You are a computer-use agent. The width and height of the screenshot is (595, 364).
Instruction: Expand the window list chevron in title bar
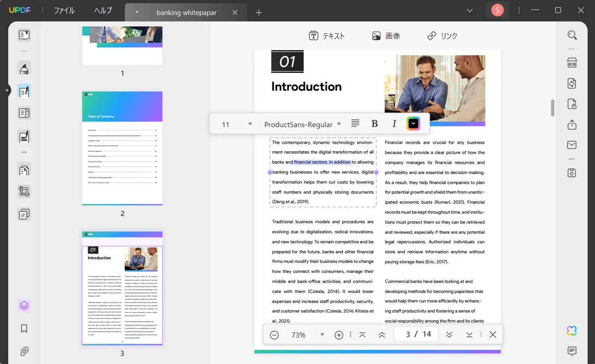(470, 10)
